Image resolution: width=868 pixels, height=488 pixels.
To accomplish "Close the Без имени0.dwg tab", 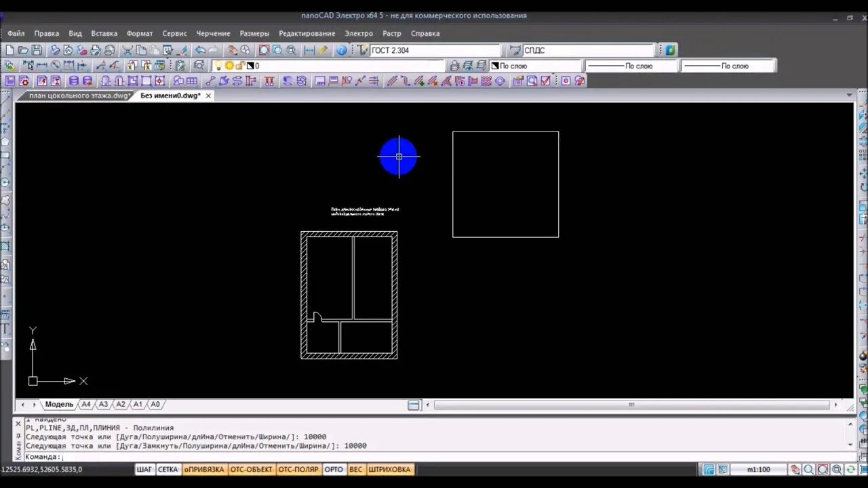I will tap(208, 96).
